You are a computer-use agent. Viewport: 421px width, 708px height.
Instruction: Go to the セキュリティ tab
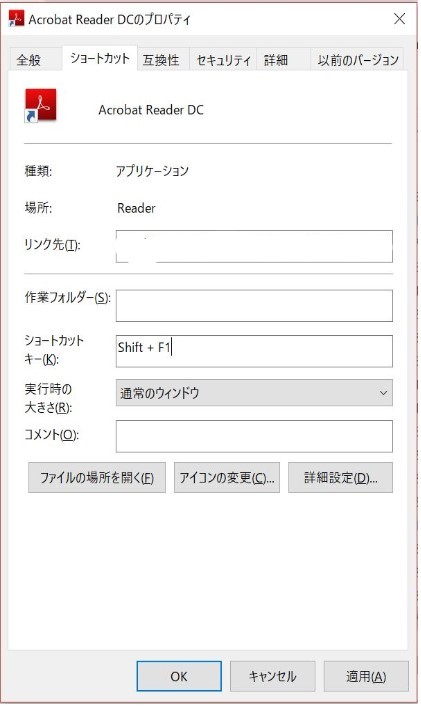[x=224, y=60]
